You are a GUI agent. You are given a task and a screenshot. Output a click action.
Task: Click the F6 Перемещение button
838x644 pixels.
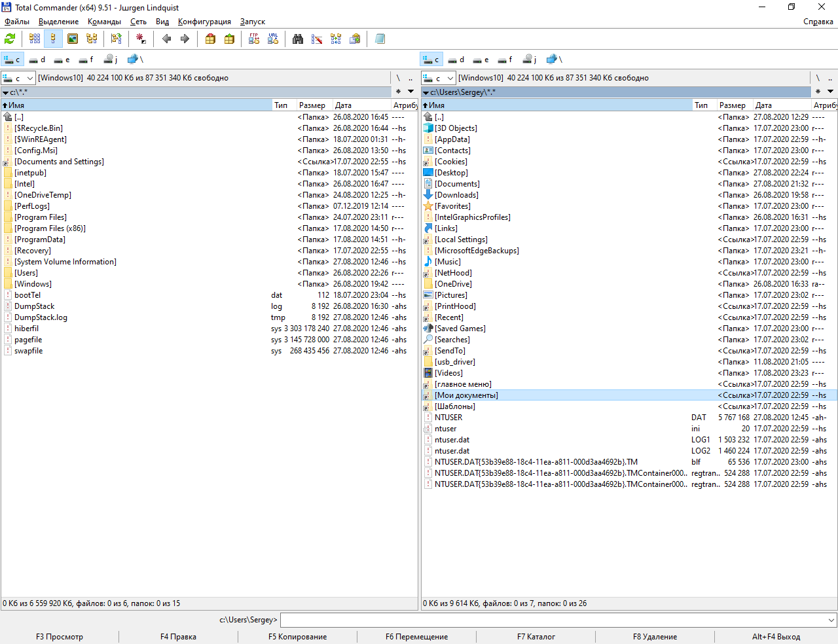click(416, 637)
